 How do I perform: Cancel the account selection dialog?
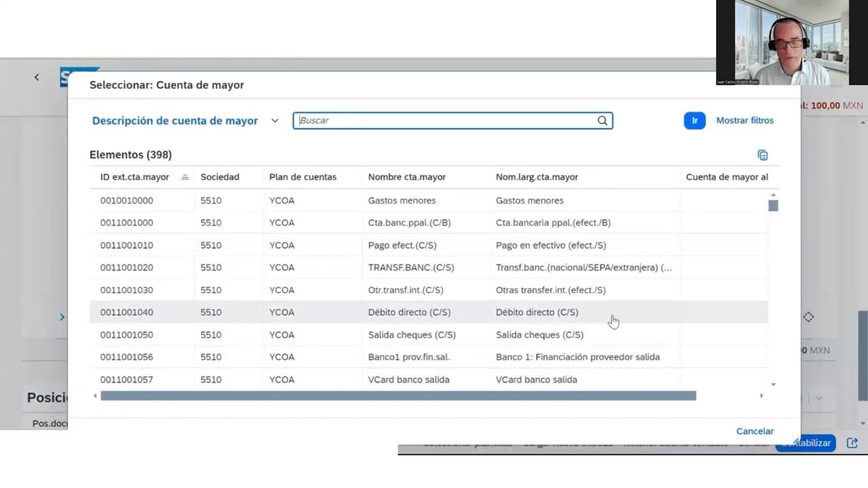point(755,431)
